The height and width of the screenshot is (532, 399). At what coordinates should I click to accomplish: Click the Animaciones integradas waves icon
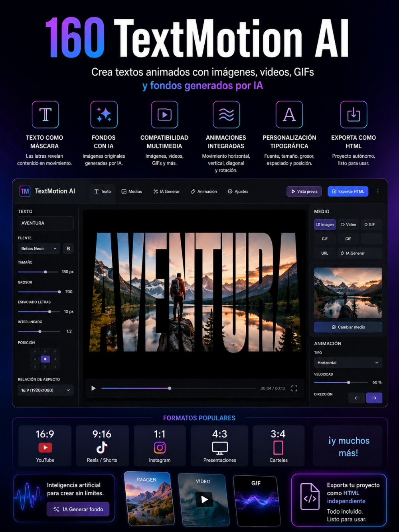click(226, 115)
